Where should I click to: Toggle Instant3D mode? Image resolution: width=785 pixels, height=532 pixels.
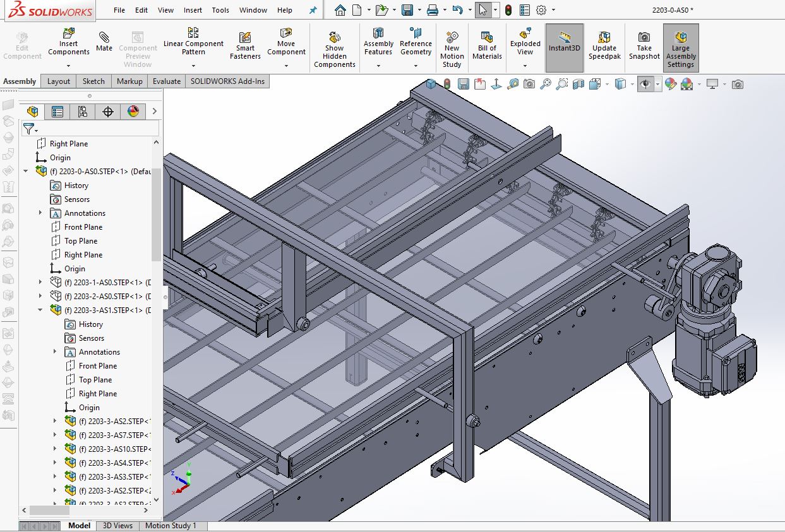(564, 48)
